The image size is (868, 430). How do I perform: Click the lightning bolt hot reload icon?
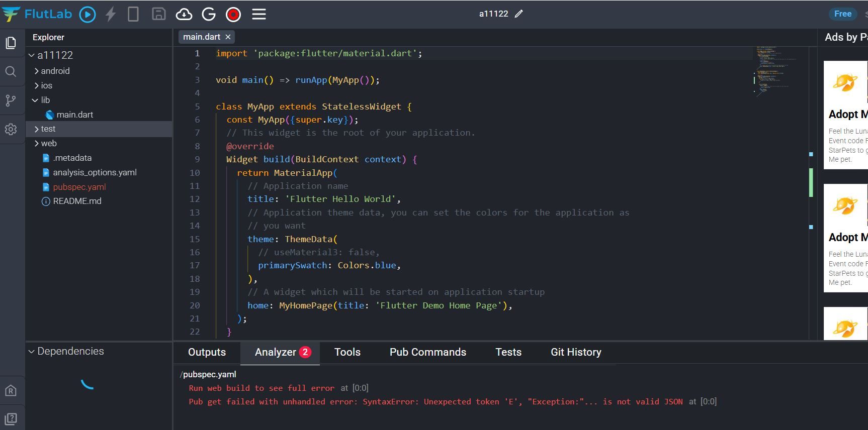coord(111,15)
